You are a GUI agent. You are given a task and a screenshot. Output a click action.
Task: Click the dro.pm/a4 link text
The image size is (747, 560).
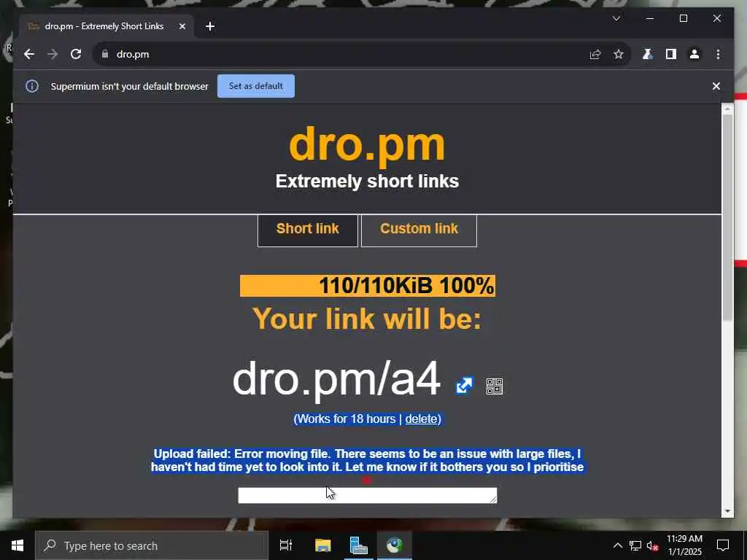coord(336,379)
